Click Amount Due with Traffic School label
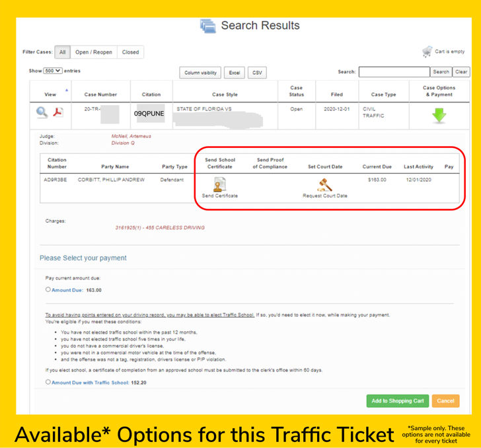481x448 pixels. 90,383
